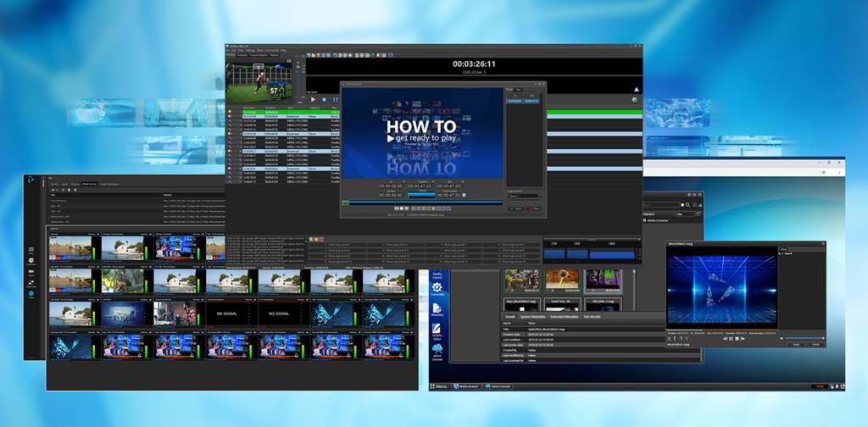This screenshot has width=868, height=427.
Task: Open the Metadata desktop icon
Action: click(x=437, y=310)
